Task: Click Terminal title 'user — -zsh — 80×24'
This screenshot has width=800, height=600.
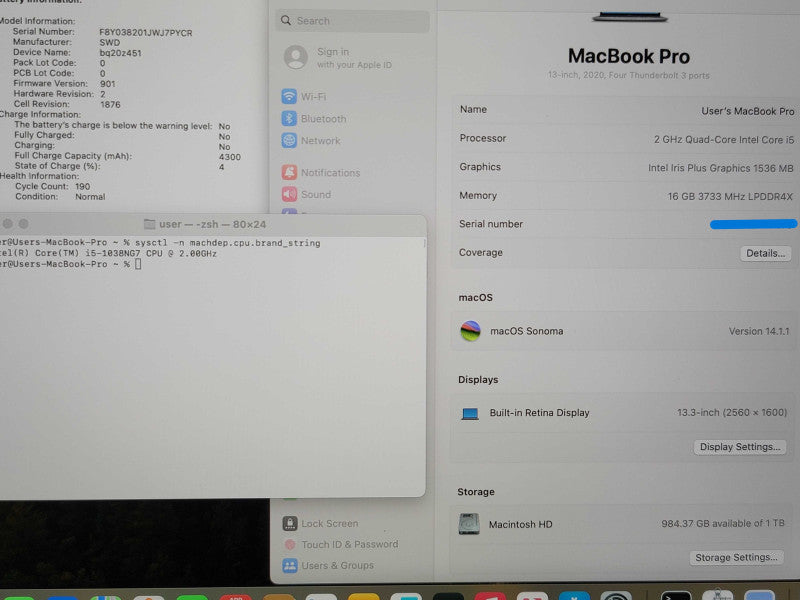Action: pyautogui.click(x=212, y=224)
